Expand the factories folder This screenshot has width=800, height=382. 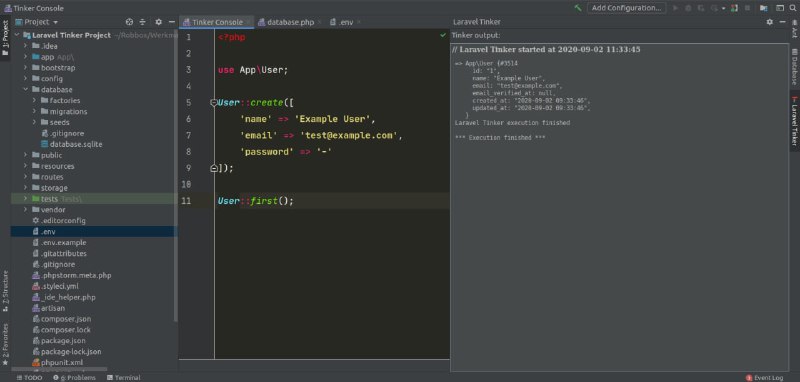[x=34, y=100]
